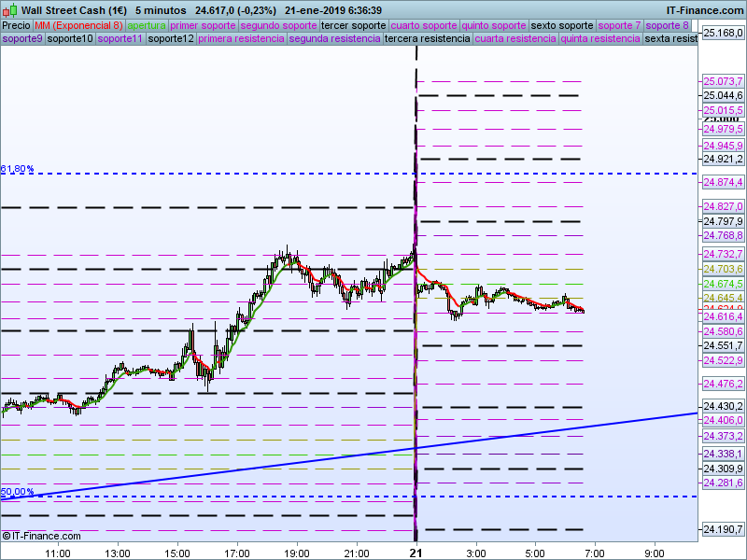Click the 'primera resistencia' legend label

coord(242,39)
